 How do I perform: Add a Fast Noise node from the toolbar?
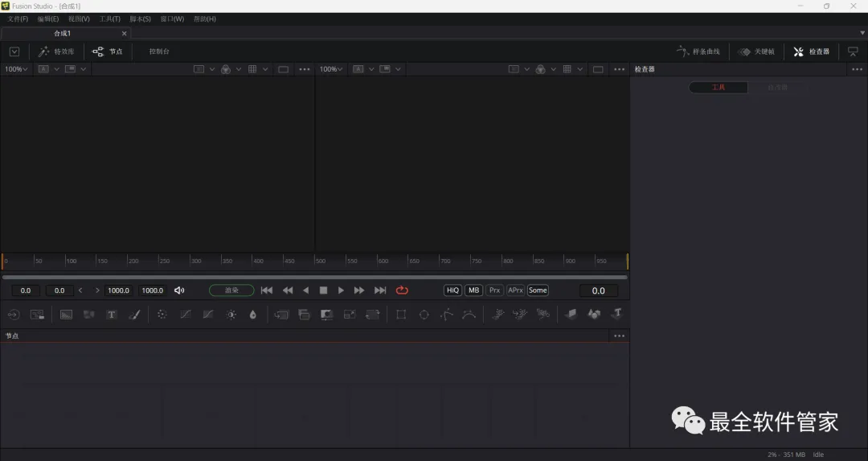click(88, 315)
